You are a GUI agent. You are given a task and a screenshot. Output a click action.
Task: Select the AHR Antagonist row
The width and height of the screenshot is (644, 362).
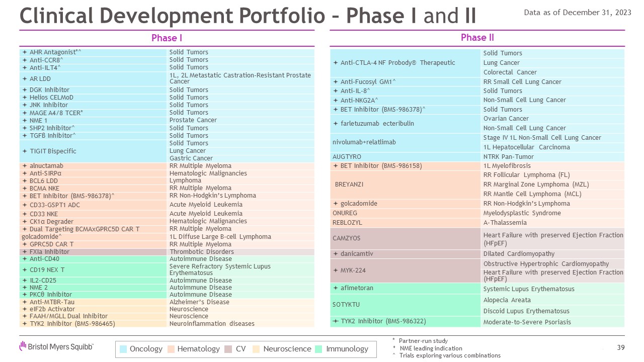167,52
